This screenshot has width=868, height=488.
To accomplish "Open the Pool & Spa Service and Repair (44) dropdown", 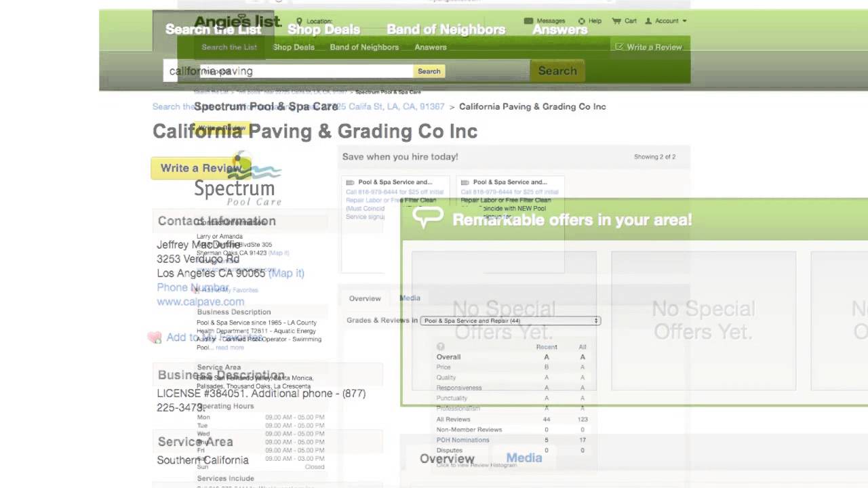I will coord(510,321).
